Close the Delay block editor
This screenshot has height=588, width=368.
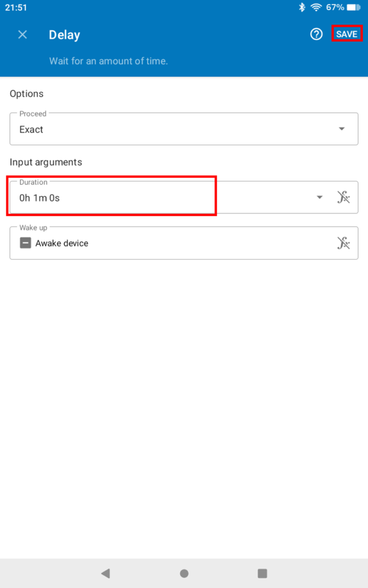pyautogui.click(x=22, y=34)
